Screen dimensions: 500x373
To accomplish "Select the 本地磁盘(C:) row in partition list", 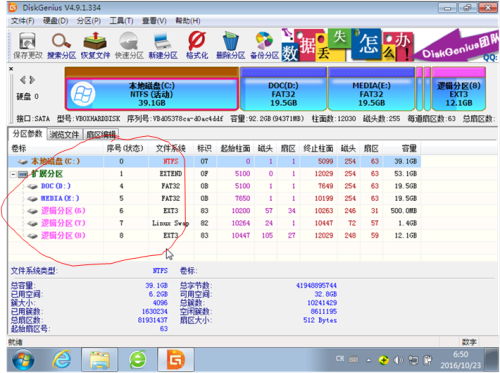I will click(x=214, y=161).
